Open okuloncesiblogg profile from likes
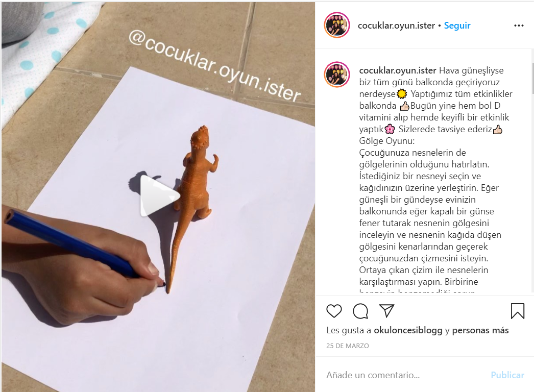This screenshot has width=534, height=392. [x=408, y=330]
